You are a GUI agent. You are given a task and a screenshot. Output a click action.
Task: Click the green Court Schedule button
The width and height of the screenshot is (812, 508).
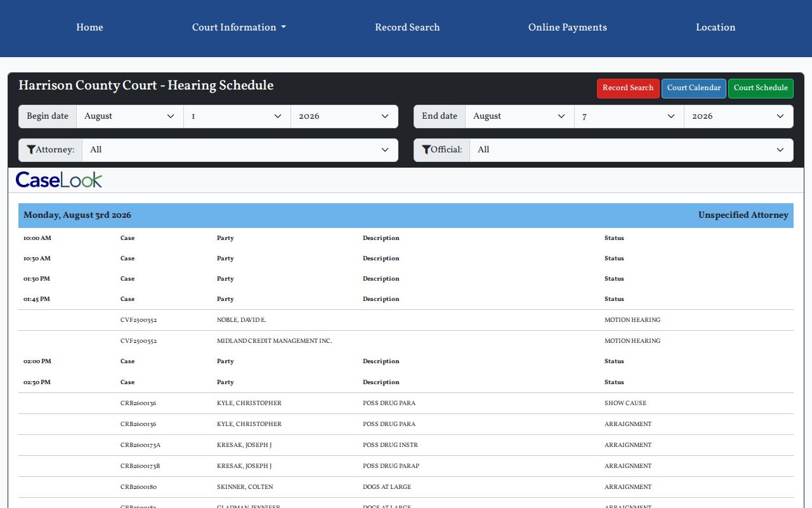[x=761, y=88]
